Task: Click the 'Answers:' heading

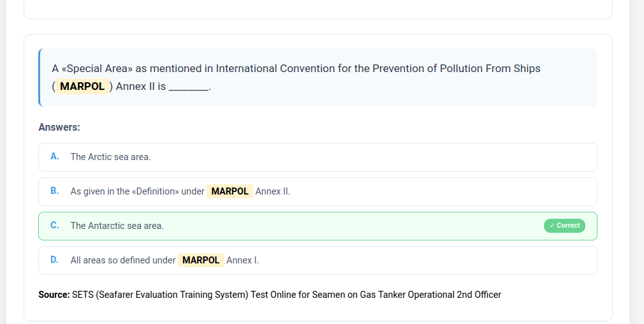Action: [59, 128]
